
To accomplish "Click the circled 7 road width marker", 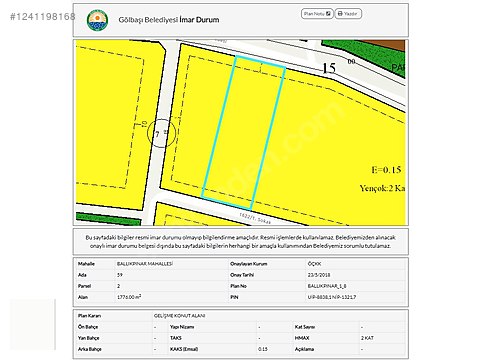I will pyautogui.click(x=161, y=133).
